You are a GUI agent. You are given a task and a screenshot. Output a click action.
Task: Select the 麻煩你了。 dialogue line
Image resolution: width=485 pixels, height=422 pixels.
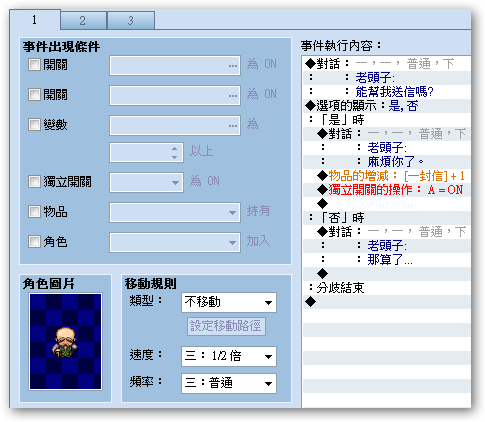coord(387,162)
